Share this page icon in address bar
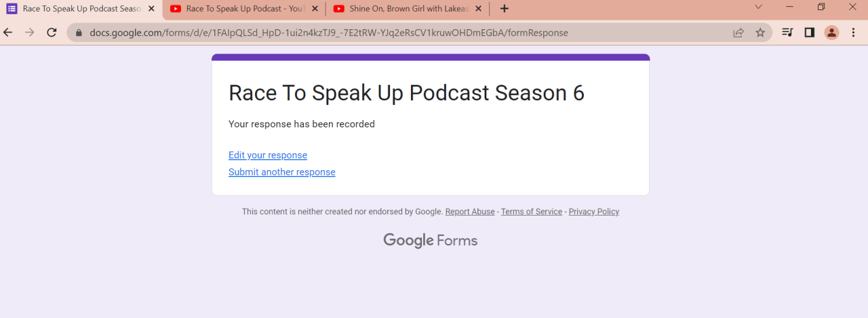Screen dimensions: 868x318 (738, 33)
